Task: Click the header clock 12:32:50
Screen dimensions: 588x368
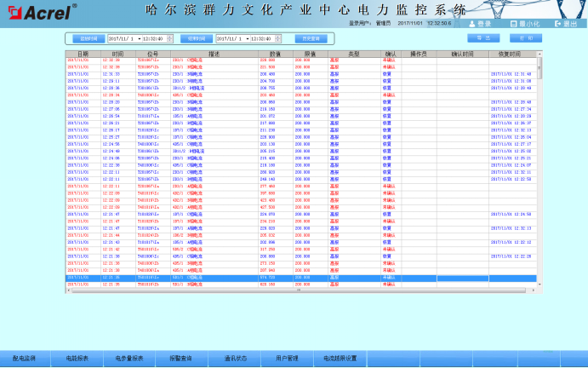Action: tap(439, 23)
